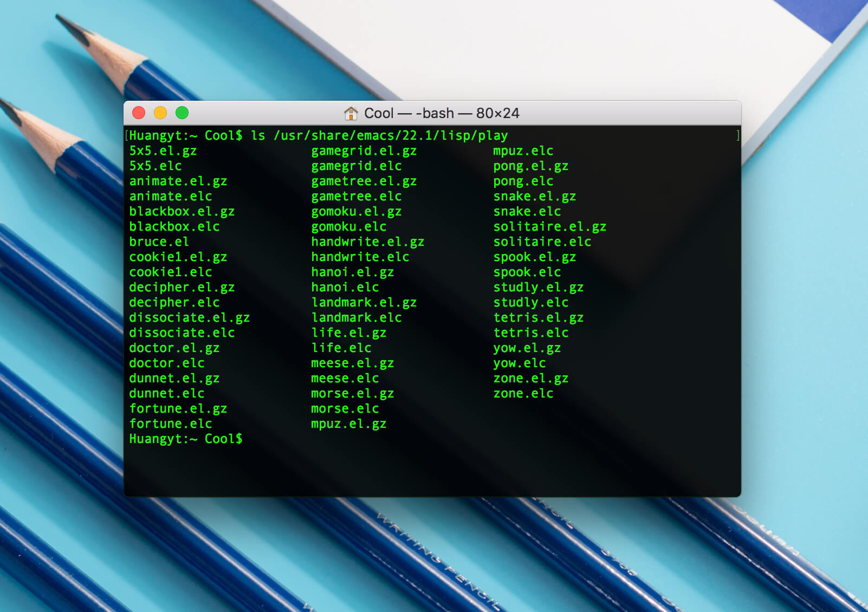Click the file name 5x5.el.gz
Viewport: 868px width, 612px height.
pyautogui.click(x=163, y=151)
